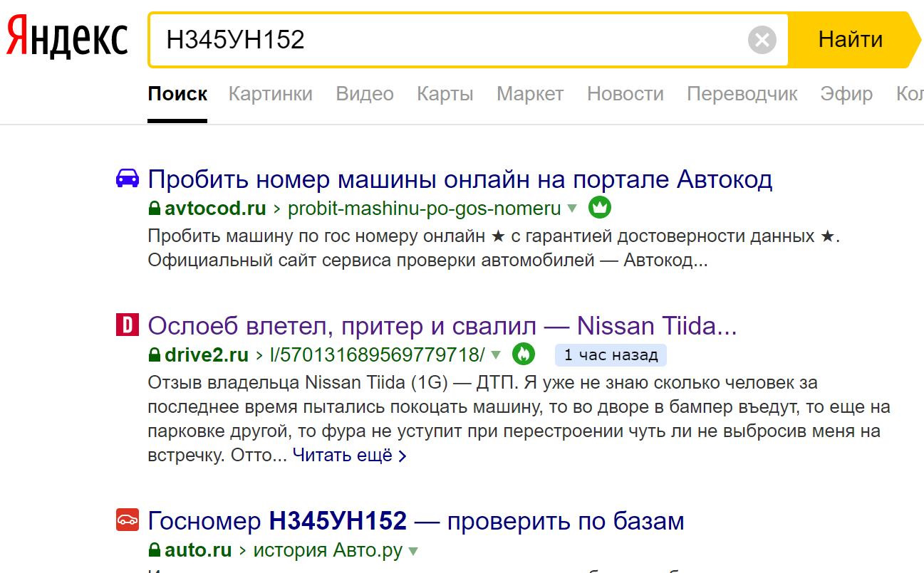Click green flame badge on drive2.ru result
Image resolution: width=924 pixels, height=573 pixels.
click(x=524, y=354)
